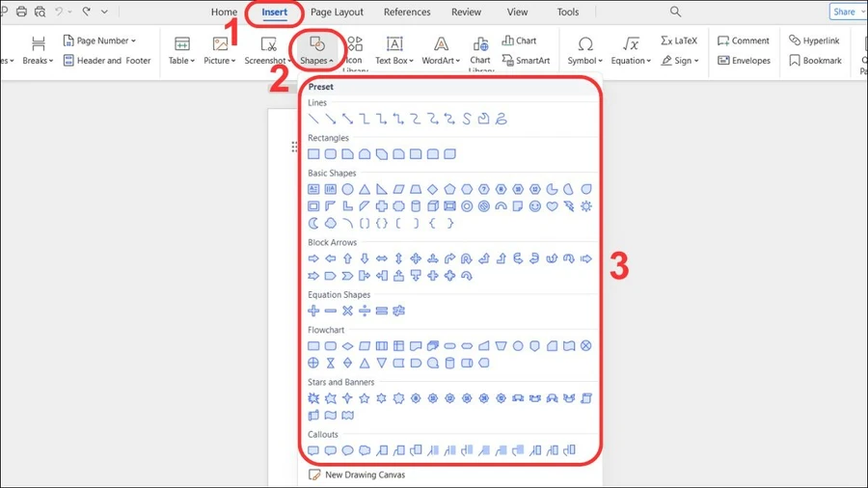868x488 pixels.
Task: Open the Picture dropdown
Action: tap(220, 51)
